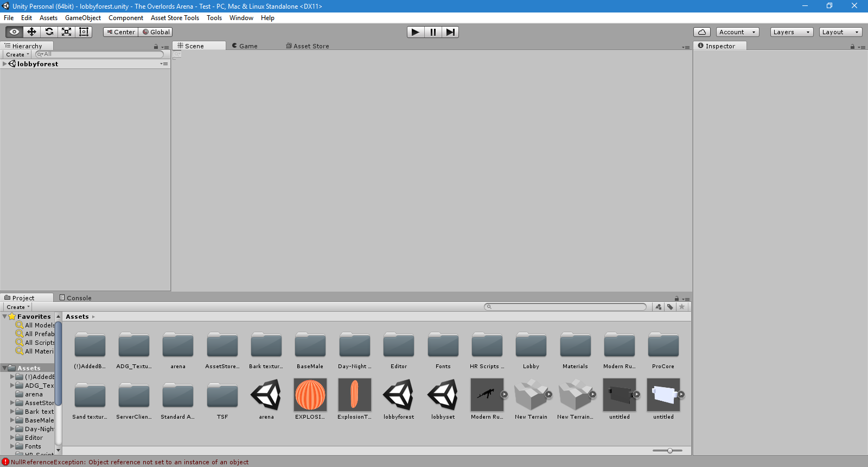
Task: Select the Hand view tool
Action: tap(14, 32)
